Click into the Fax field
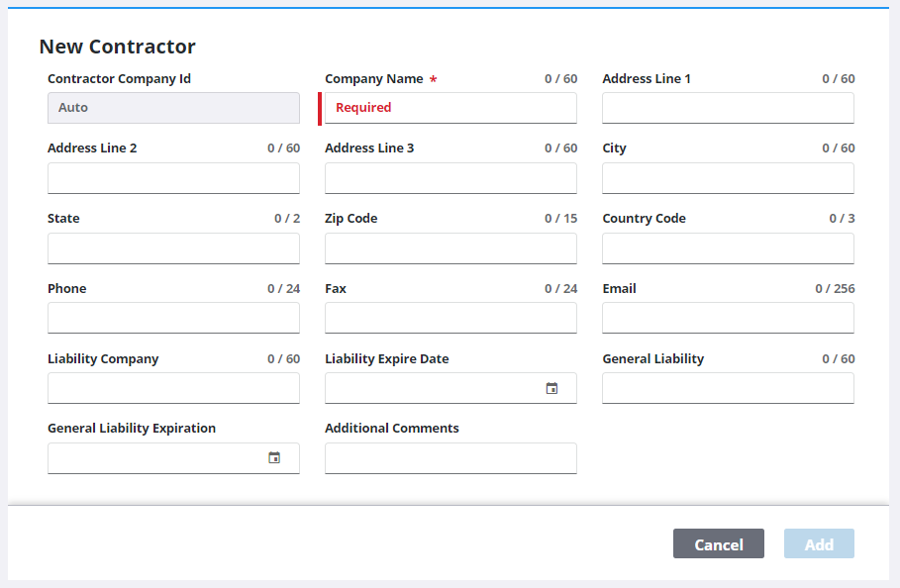This screenshot has height=588, width=900. (450, 318)
